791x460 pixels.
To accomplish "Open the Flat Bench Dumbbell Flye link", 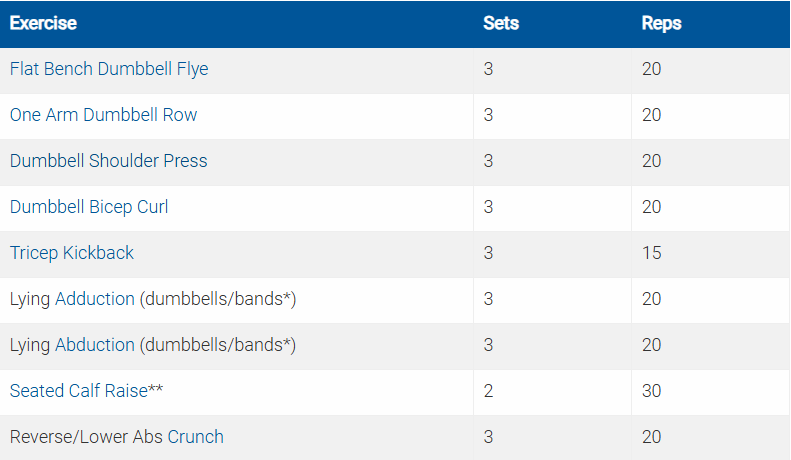I will point(109,69).
